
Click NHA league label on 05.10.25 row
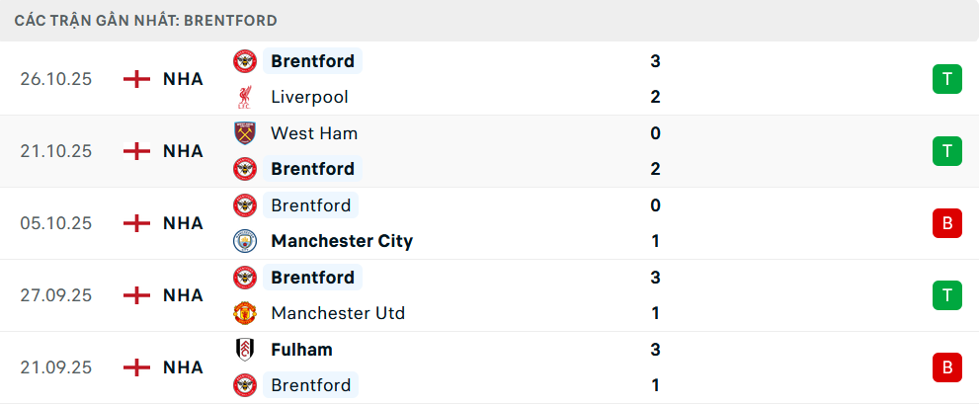coord(183,223)
